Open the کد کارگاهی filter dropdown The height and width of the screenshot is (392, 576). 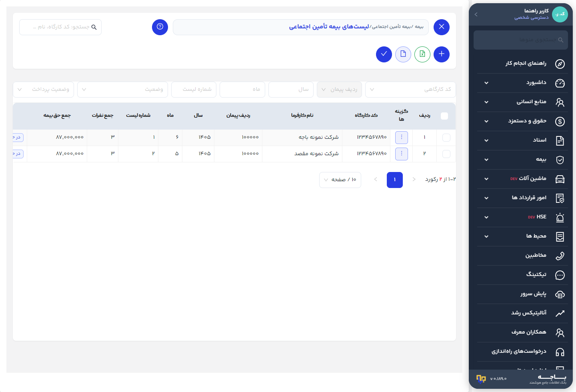410,90
